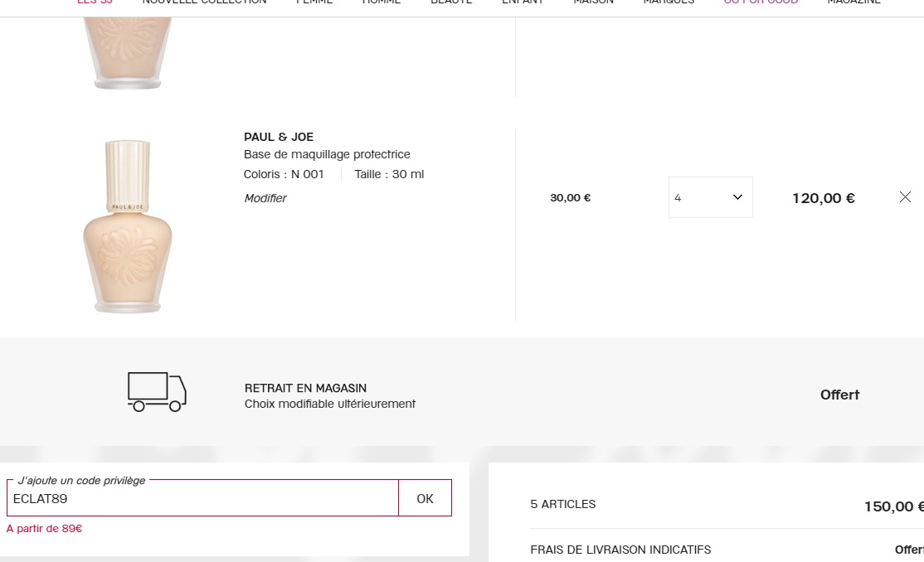Click the Offert label for store pickup
924x562 pixels.
coord(839,395)
